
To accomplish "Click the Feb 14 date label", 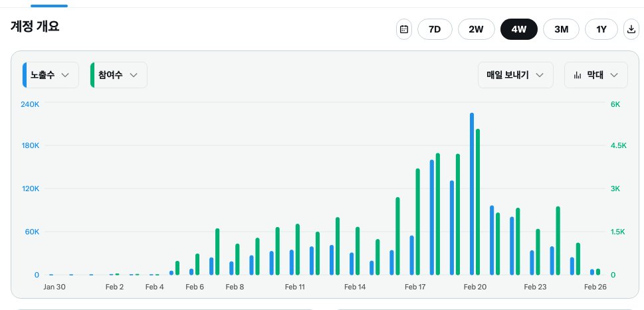I will pos(355,287).
